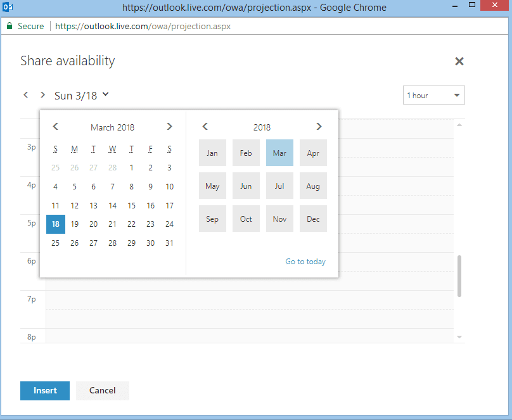Image resolution: width=512 pixels, height=420 pixels.
Task: Click the vertical scrollbar thumb in schedule
Action: (x=459, y=276)
